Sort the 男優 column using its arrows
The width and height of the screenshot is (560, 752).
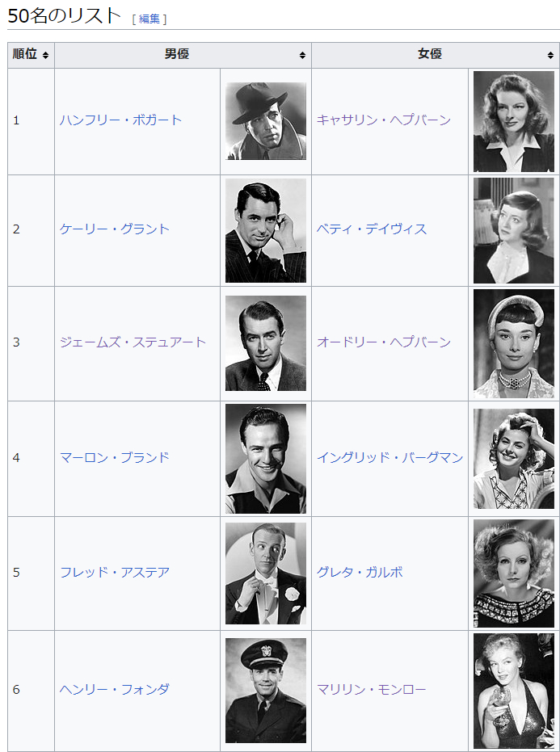click(302, 55)
